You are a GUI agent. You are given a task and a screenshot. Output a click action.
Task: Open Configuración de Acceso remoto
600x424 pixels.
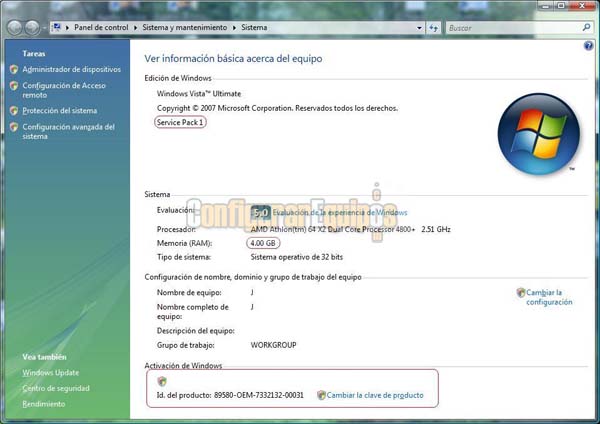pos(64,90)
